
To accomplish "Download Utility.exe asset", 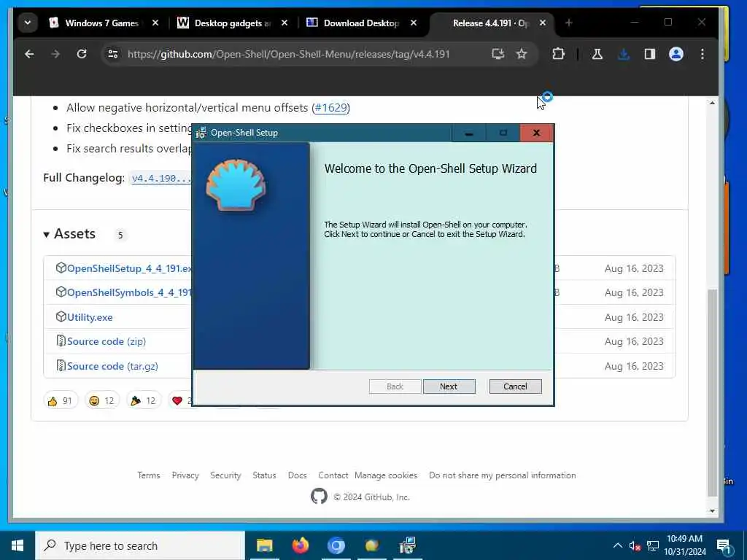I will (90, 317).
